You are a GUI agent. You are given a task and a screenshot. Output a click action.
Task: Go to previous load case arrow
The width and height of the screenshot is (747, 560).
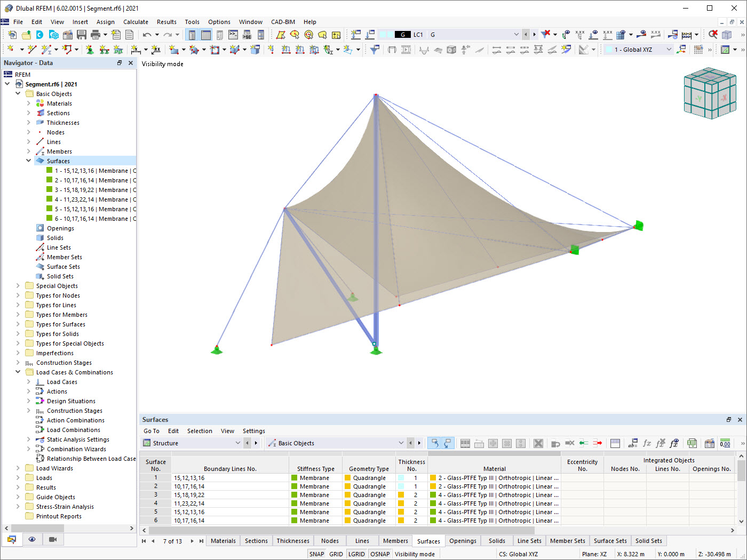coord(526,35)
